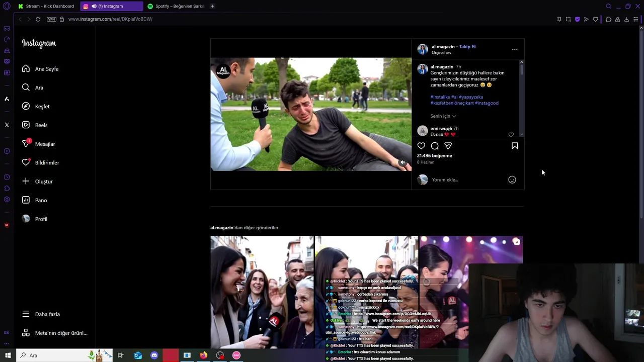The width and height of the screenshot is (644, 362).
Task: Open the three-dot options menu on the post
Action: click(x=515, y=49)
